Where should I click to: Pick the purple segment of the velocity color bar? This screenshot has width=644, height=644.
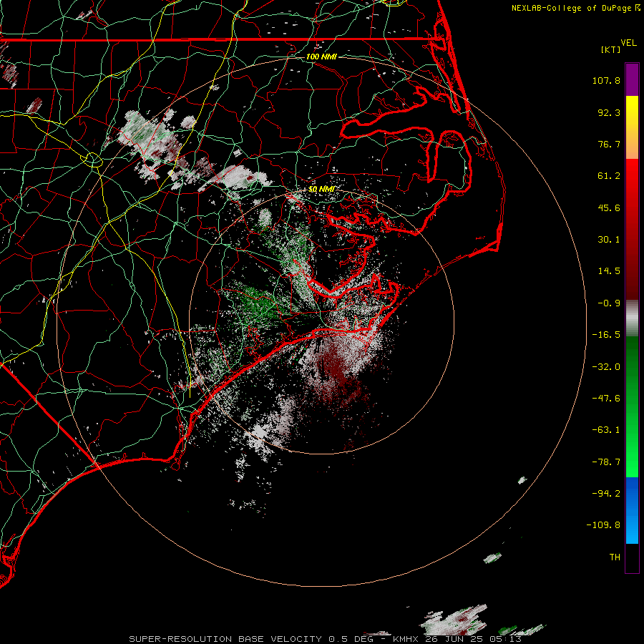632,79
